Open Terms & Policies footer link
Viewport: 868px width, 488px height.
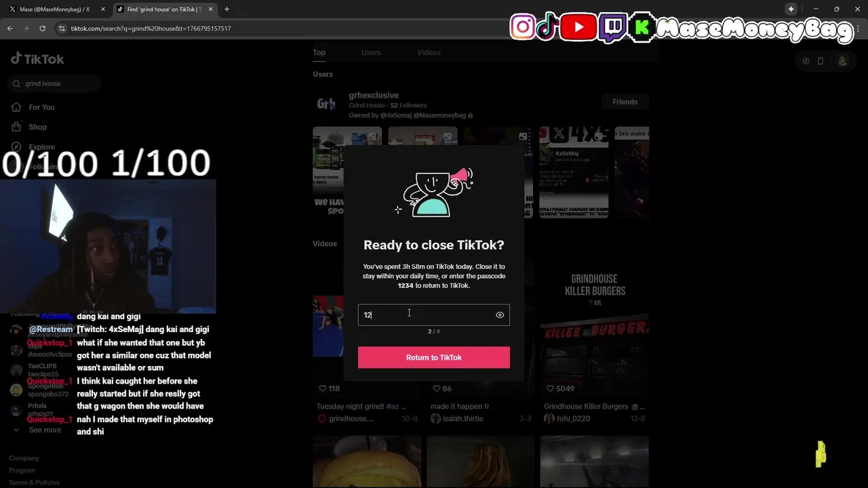click(x=34, y=483)
